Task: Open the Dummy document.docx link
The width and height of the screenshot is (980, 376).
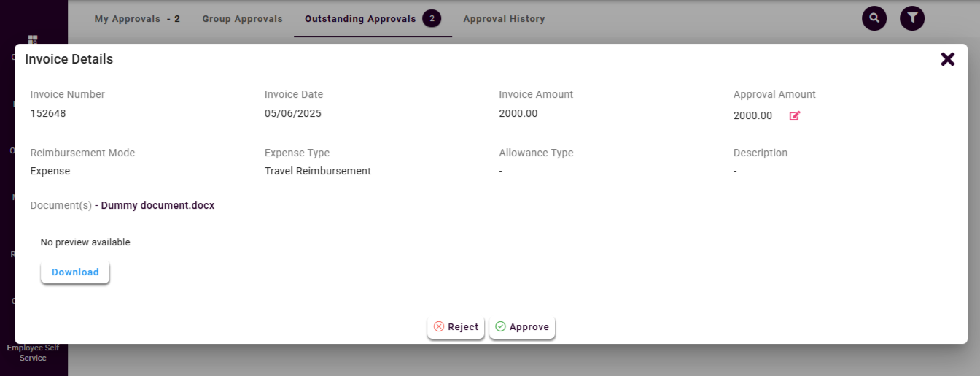Action: (157, 206)
